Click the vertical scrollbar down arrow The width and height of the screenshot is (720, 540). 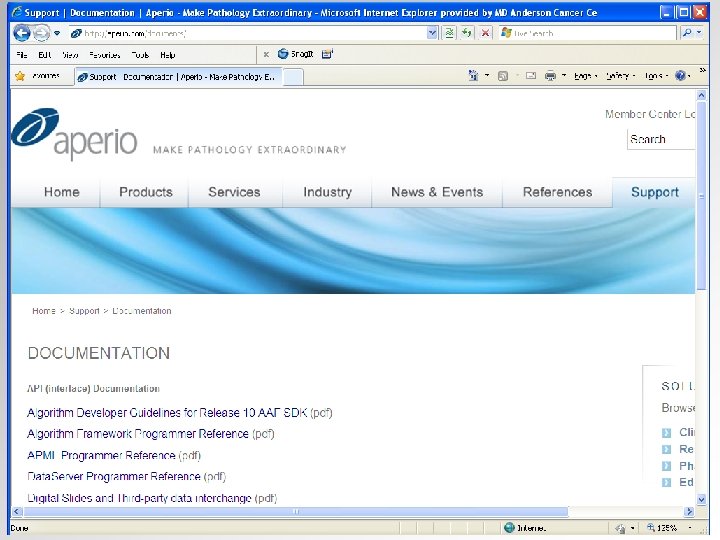[701, 499]
